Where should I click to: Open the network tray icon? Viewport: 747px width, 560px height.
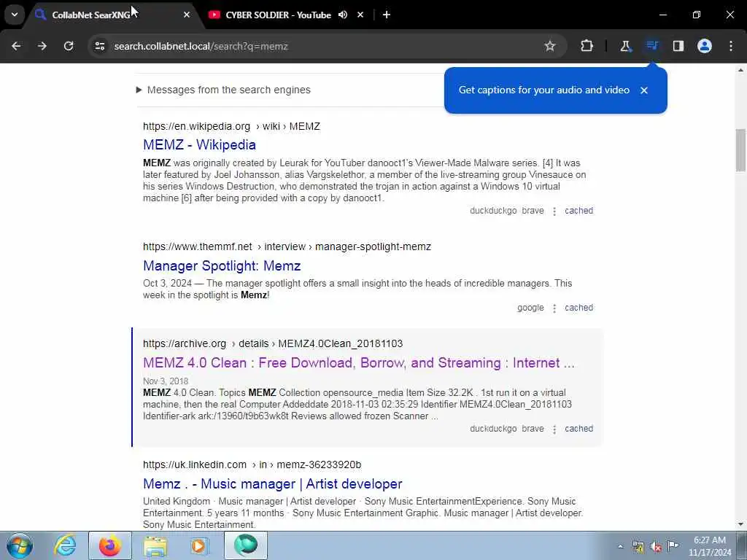pyautogui.click(x=638, y=547)
